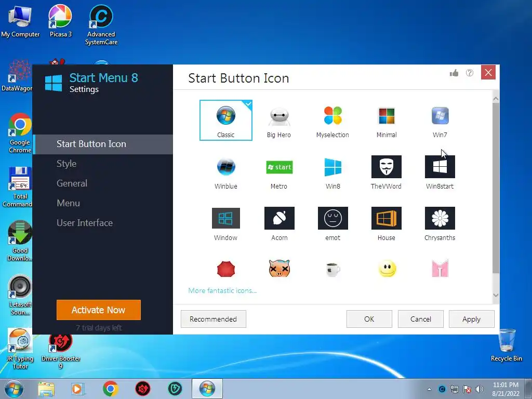The height and width of the screenshot is (399, 532).
Task: Click the Activate Now button
Action: pyautogui.click(x=99, y=310)
